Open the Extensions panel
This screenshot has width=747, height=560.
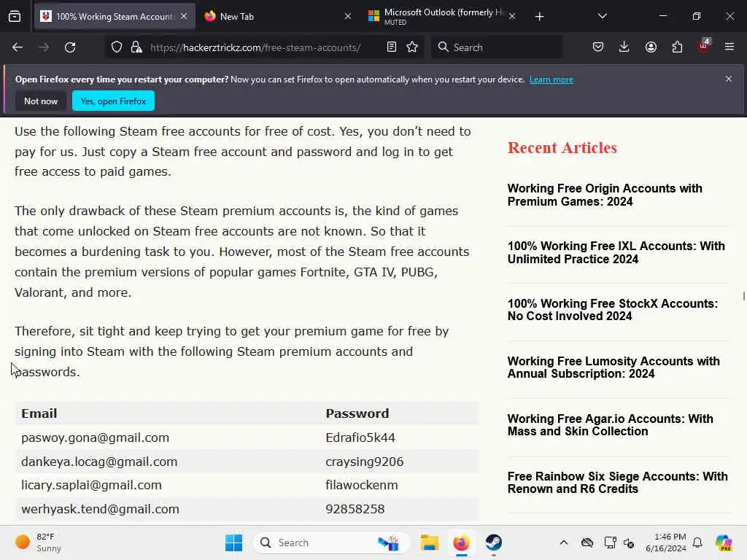677,47
